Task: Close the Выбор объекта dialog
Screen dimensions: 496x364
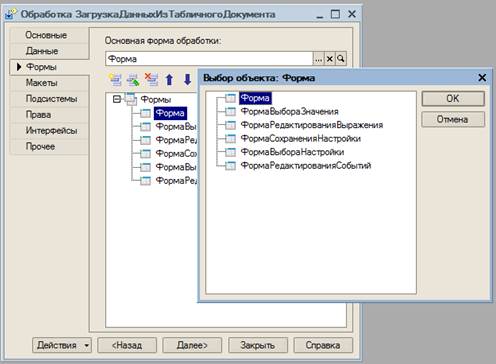Action: (482, 78)
